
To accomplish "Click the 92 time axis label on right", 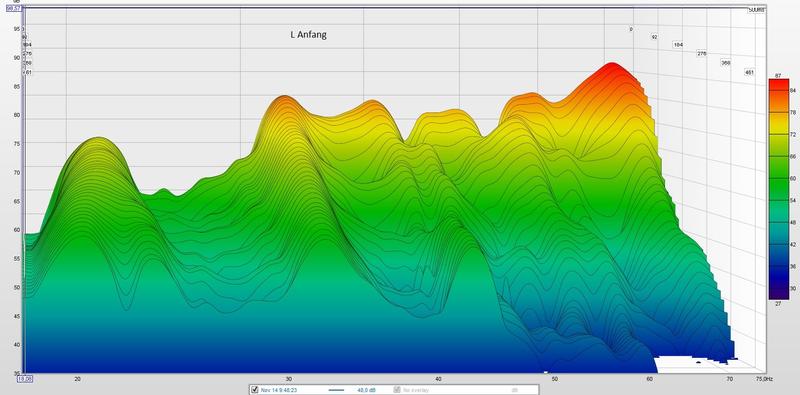I will [x=655, y=37].
